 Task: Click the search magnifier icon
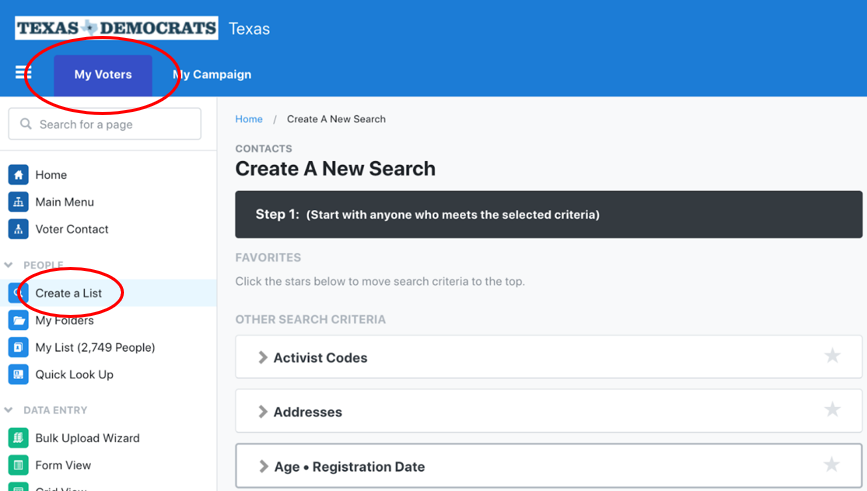pos(25,124)
